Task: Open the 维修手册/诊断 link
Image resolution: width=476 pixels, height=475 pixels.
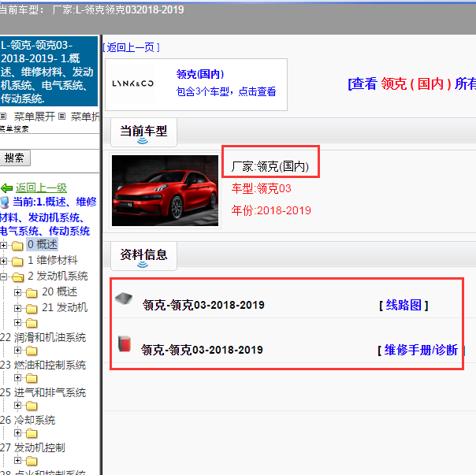Action: coord(421,350)
